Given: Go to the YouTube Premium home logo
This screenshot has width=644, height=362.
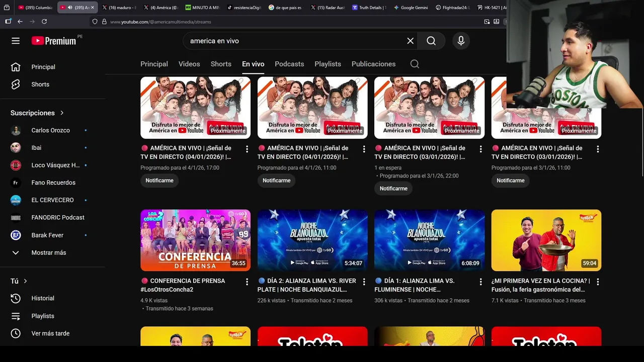Looking at the screenshot, I should click(54, 41).
